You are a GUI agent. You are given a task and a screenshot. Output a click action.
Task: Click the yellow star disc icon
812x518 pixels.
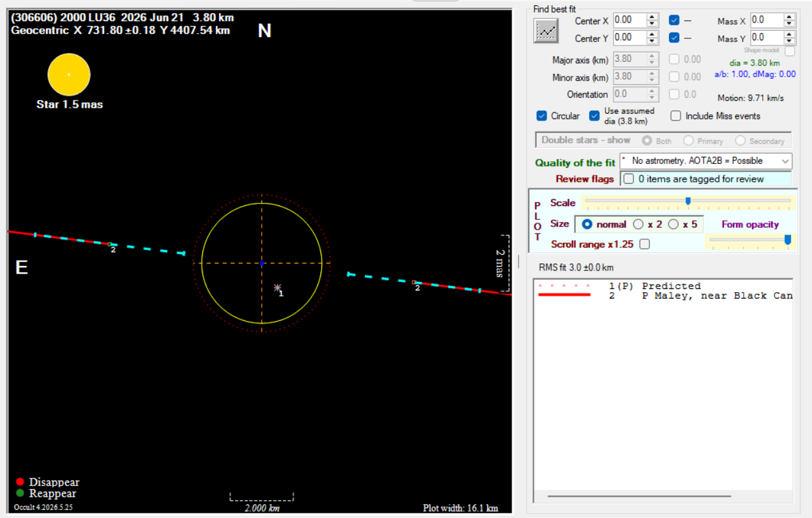(69, 75)
